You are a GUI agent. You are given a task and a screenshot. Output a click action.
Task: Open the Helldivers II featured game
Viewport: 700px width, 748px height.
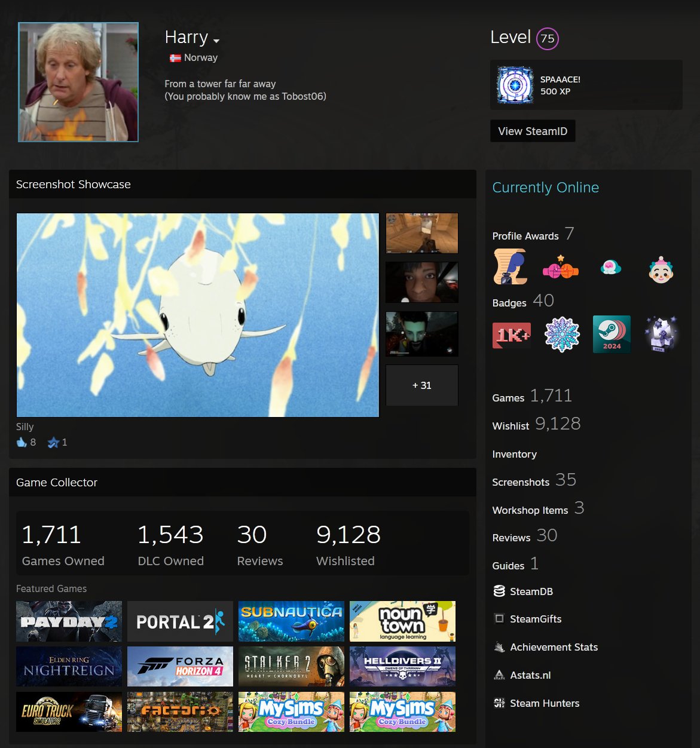click(x=402, y=666)
